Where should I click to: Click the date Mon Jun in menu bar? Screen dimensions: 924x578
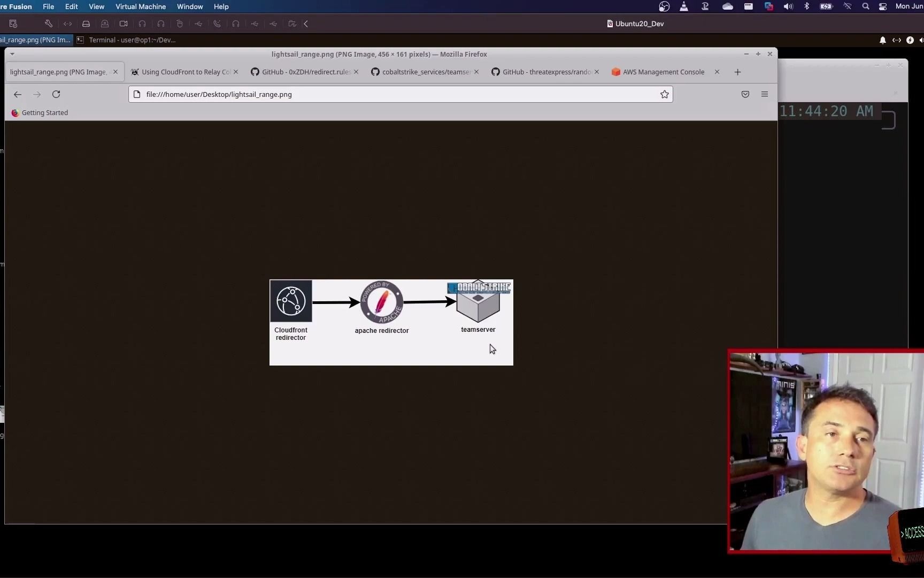(x=909, y=6)
